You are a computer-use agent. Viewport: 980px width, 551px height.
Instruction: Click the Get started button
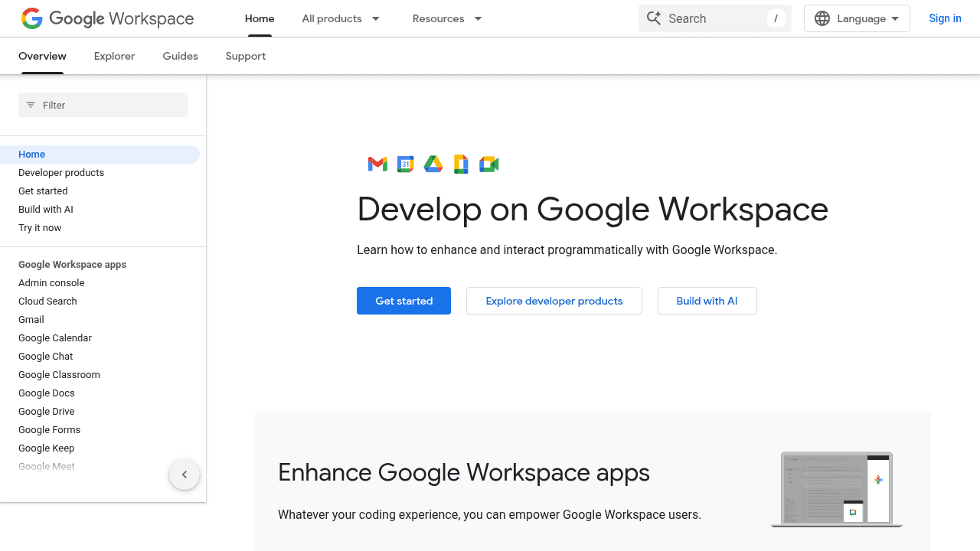click(x=403, y=301)
